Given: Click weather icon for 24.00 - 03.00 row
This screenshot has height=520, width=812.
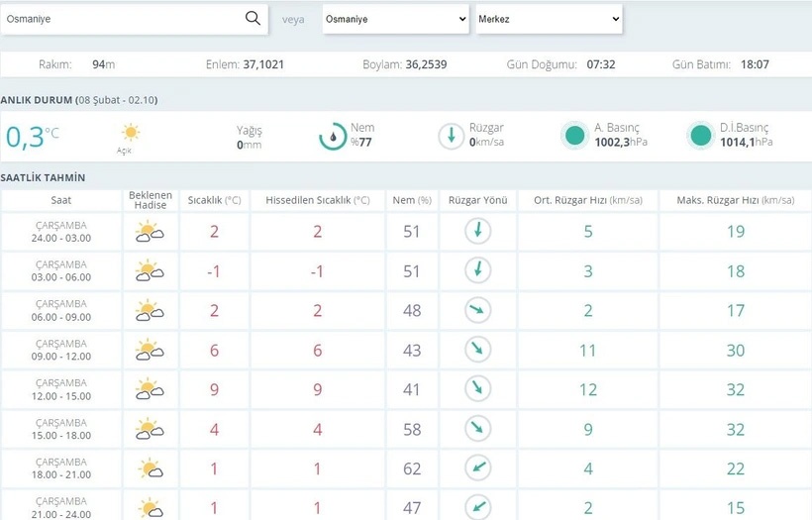Looking at the screenshot, I should [x=150, y=232].
